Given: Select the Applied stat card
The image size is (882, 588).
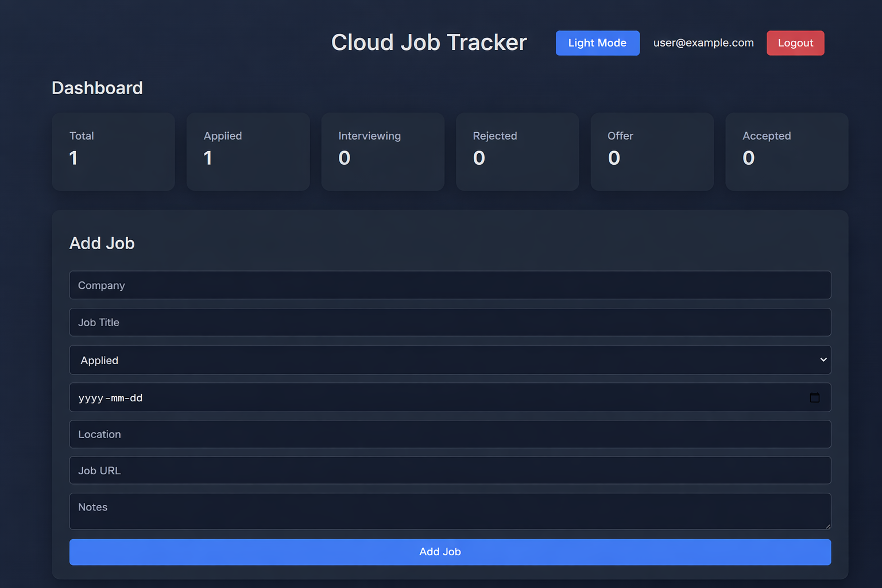Looking at the screenshot, I should click(x=248, y=152).
